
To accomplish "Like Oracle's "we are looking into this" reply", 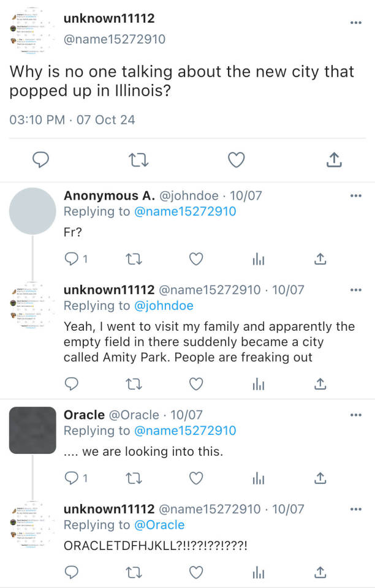I will [x=195, y=478].
